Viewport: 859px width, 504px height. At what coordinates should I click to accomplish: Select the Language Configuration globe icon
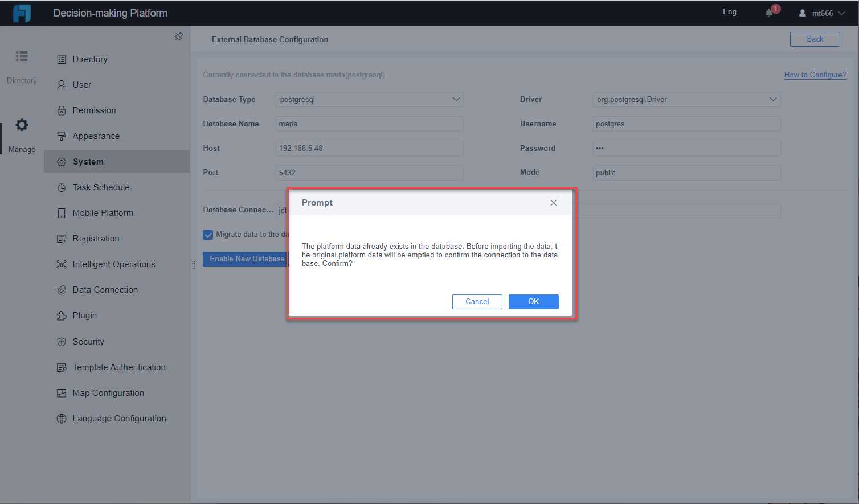coord(61,418)
